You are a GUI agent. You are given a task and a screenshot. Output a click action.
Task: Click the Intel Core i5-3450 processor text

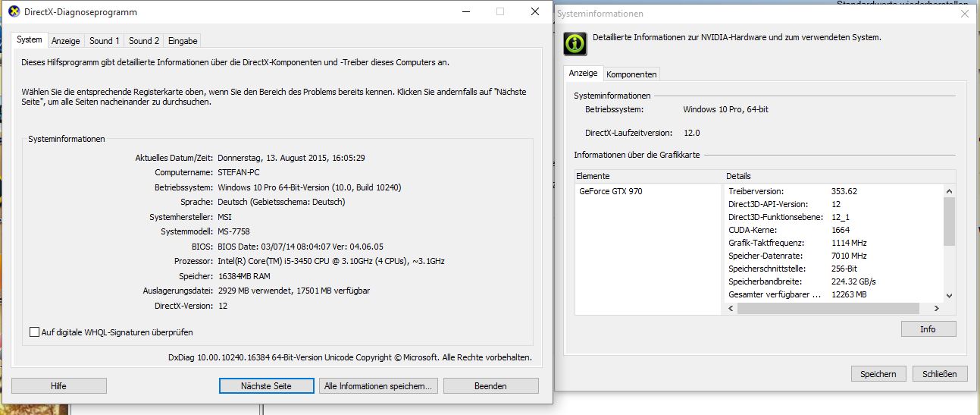tap(330, 261)
